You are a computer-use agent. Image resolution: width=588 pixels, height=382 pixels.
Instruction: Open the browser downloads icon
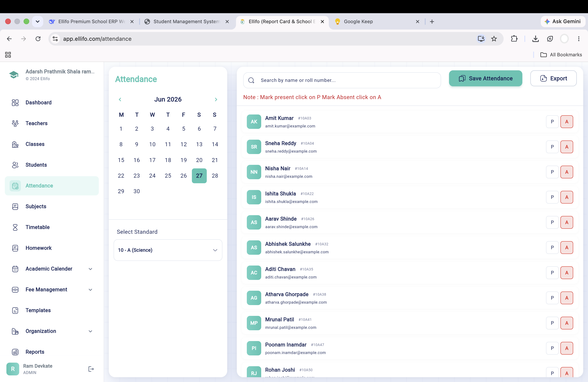pos(535,39)
